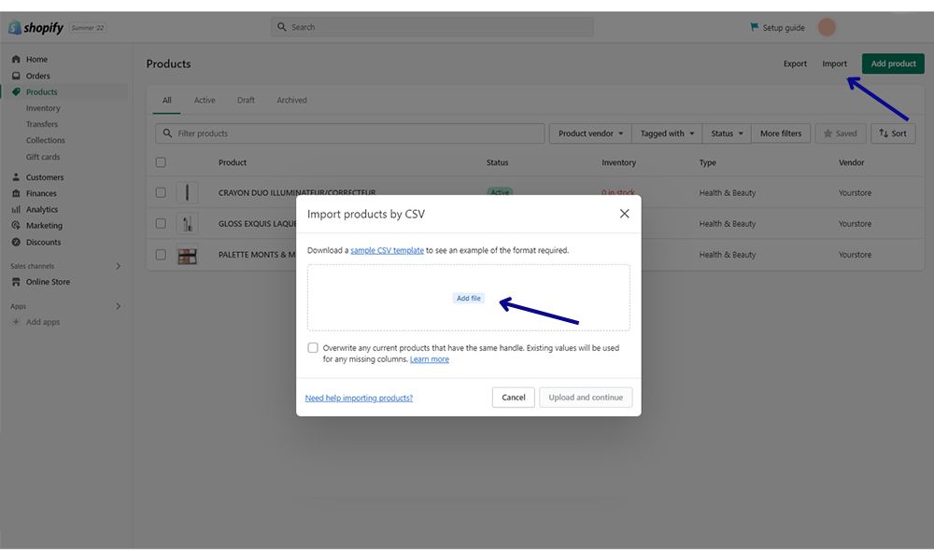
Task: Click the Home icon in sidebar
Action: [16, 59]
